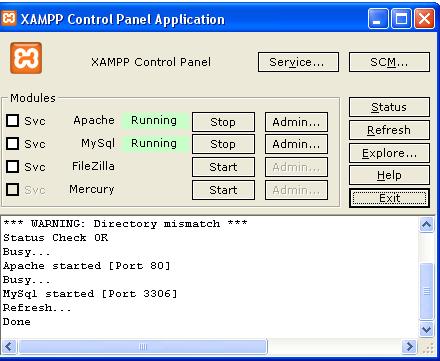Click the 'Refresh...' log line
Screen dimensions: 440x361
(x=37, y=308)
